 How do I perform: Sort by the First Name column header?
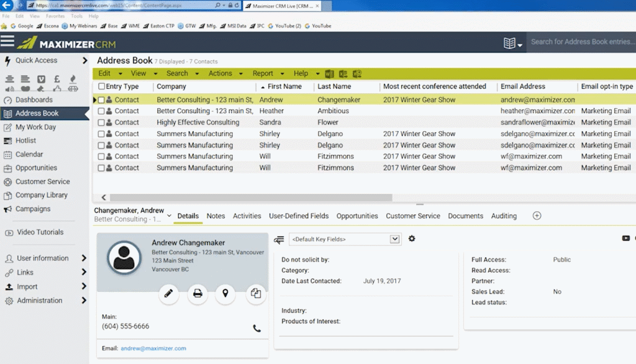point(284,86)
